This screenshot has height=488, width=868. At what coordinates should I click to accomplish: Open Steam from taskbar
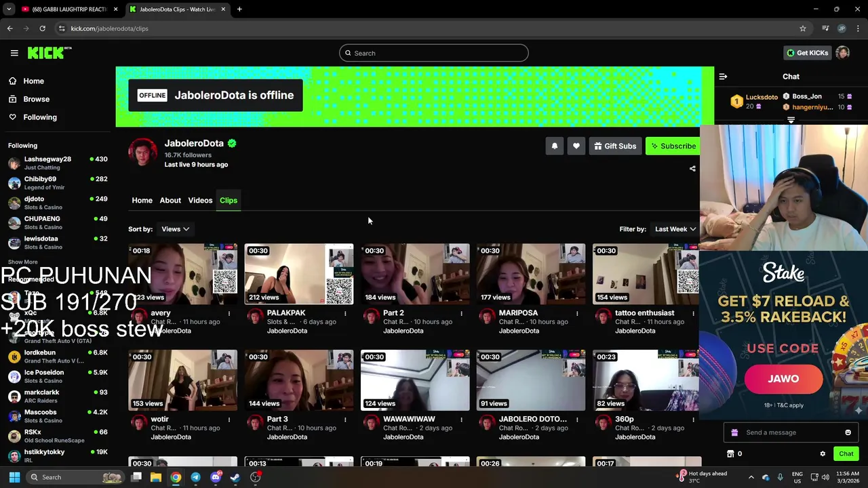[235, 477]
